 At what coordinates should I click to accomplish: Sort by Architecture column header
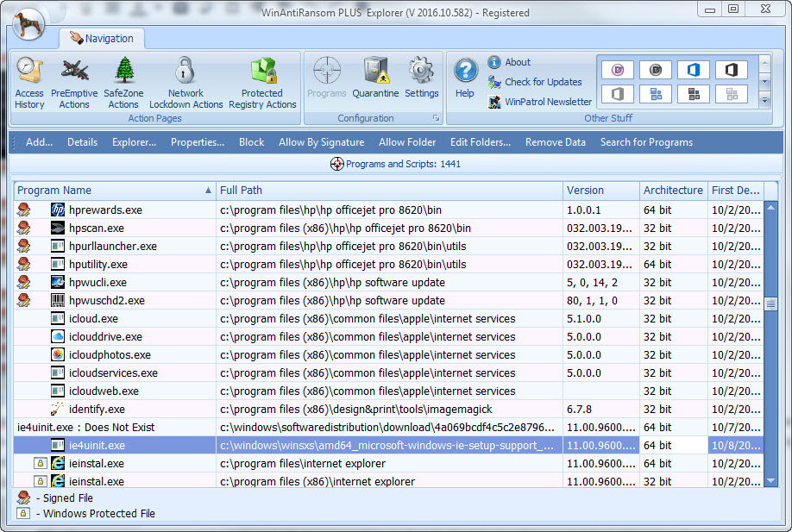[x=673, y=191]
